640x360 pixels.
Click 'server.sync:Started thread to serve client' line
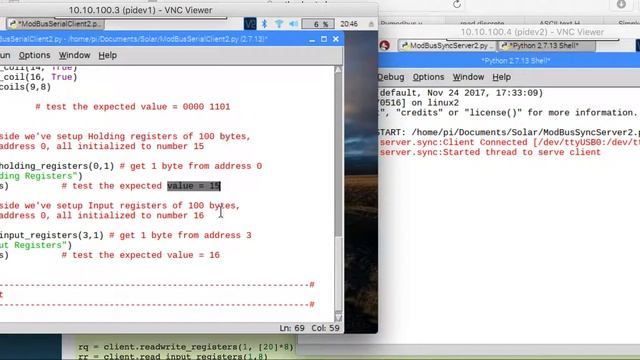point(490,153)
